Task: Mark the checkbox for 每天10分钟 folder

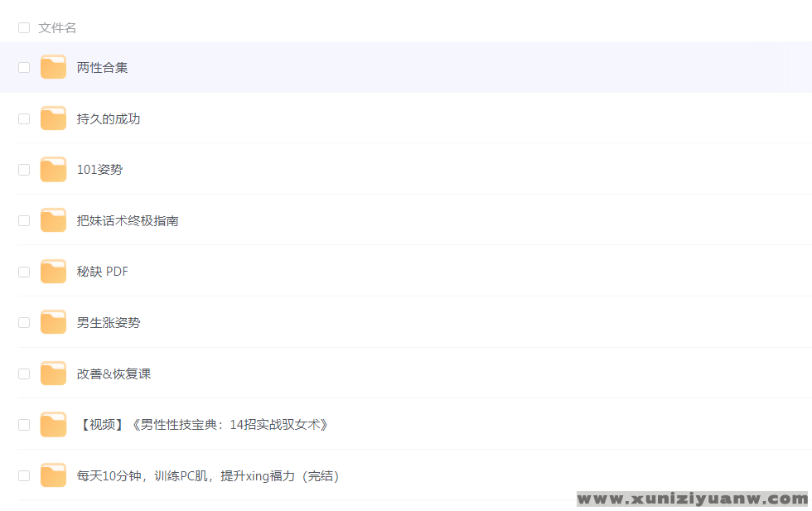Action: (x=24, y=475)
